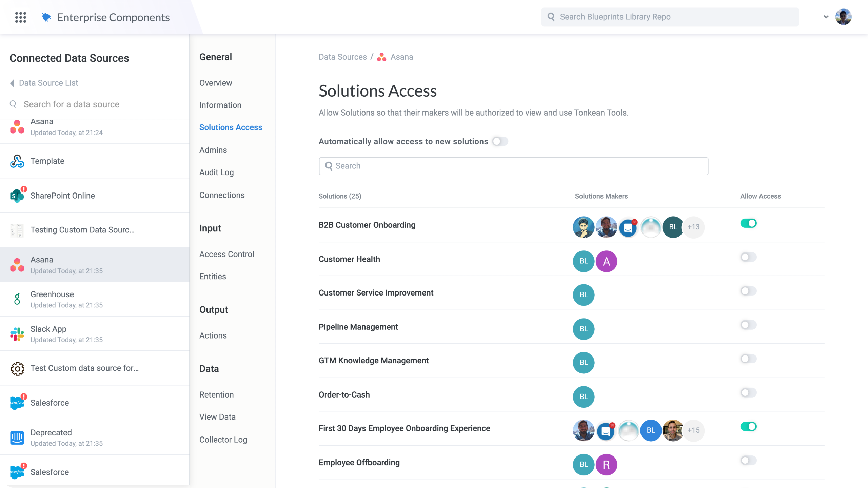868x488 pixels.
Task: Click the apps grid icon top left
Action: click(20, 17)
